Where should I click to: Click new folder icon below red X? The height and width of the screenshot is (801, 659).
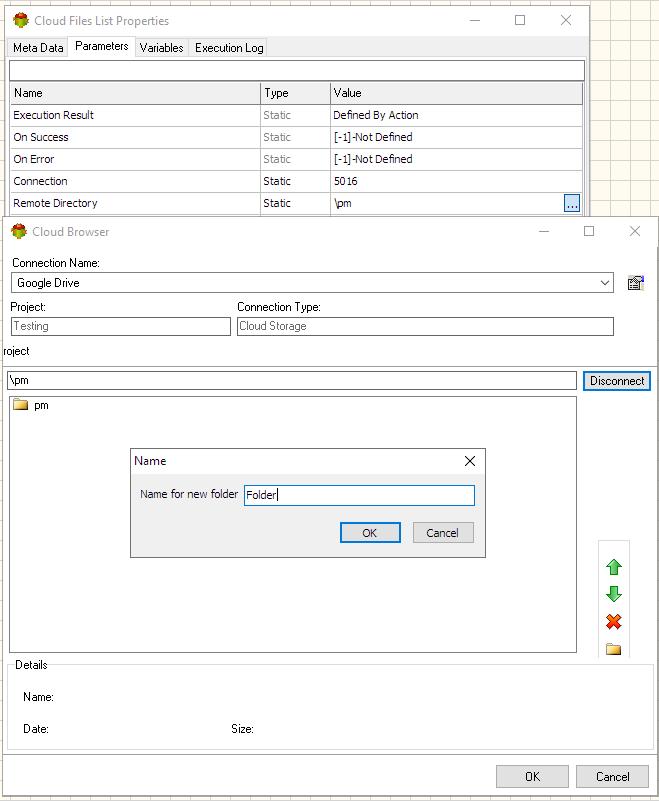(x=614, y=649)
